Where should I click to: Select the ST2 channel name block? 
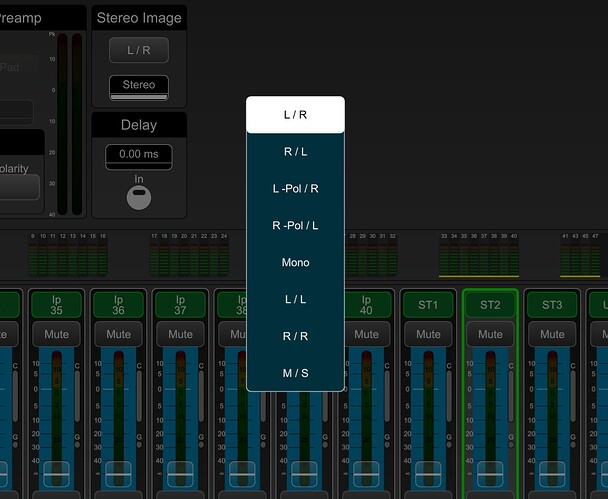491,305
